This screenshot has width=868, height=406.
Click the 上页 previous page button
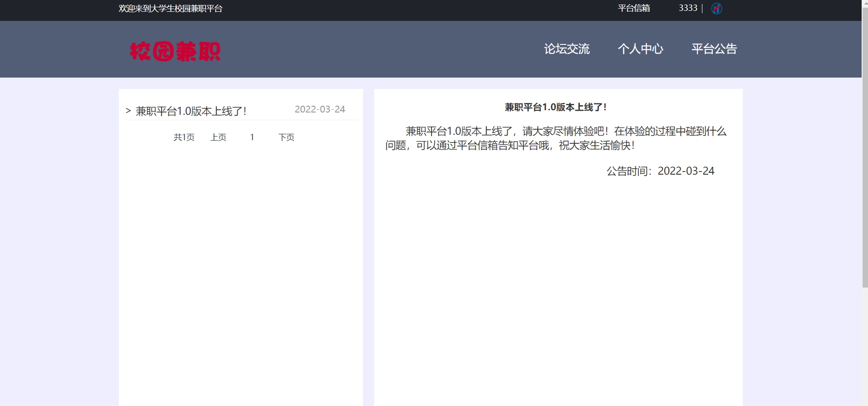point(218,137)
